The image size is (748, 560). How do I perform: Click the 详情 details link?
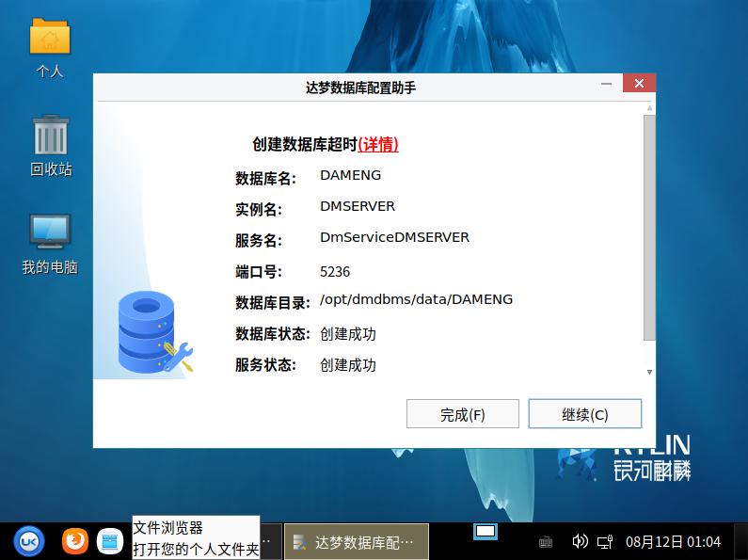tap(378, 144)
